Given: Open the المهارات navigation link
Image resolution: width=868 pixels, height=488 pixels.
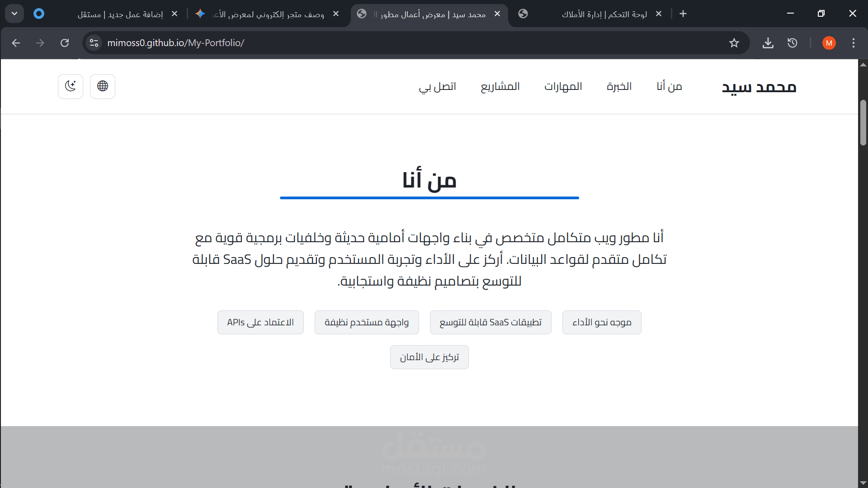Looking at the screenshot, I should click(x=563, y=86).
